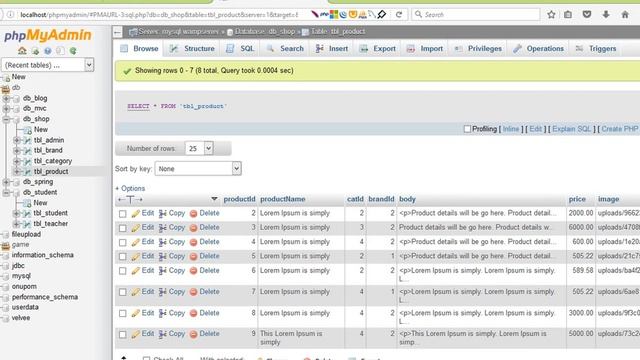Click pencil Edit icon for productId 2

(x=136, y=213)
